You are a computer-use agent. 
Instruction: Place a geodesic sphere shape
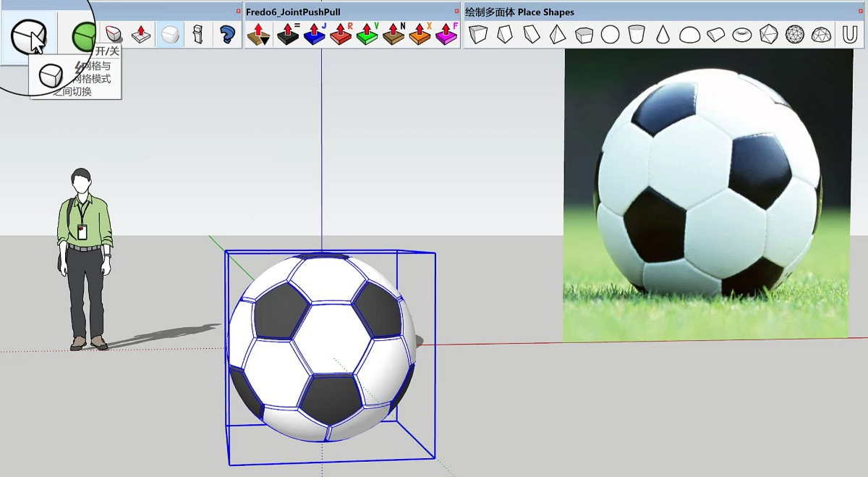click(x=795, y=34)
